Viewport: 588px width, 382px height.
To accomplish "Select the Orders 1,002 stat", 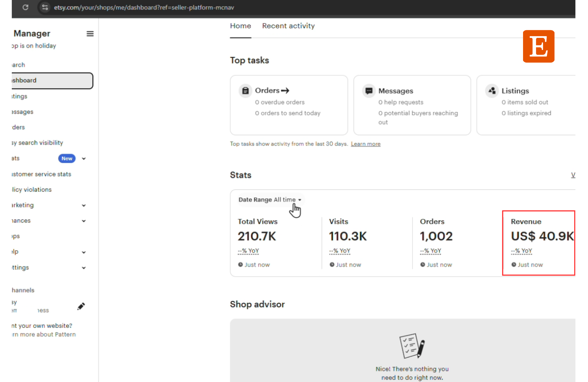I will click(436, 236).
